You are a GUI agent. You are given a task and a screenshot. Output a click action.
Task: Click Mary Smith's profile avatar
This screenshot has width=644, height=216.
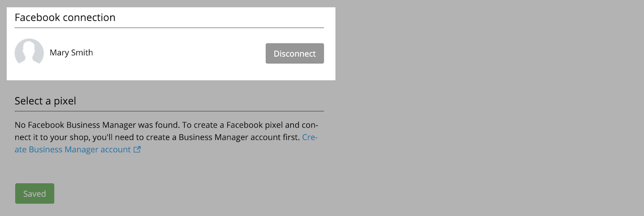point(29,53)
